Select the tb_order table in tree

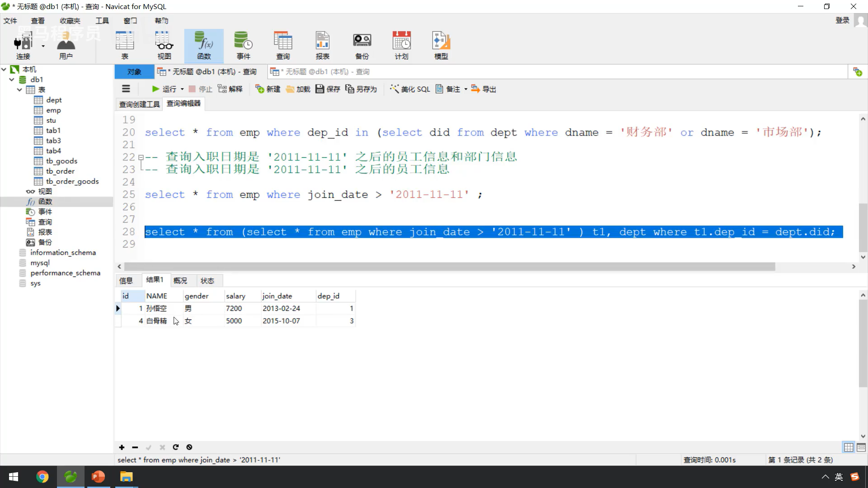(60, 171)
